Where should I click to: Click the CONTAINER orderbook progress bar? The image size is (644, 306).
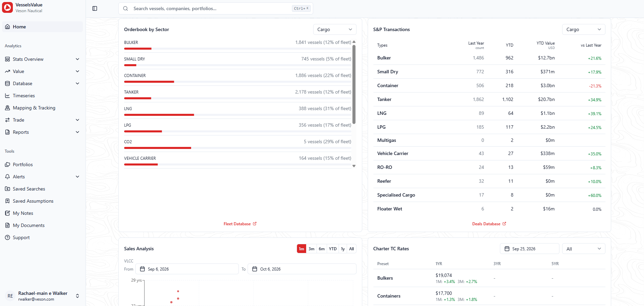click(x=237, y=82)
